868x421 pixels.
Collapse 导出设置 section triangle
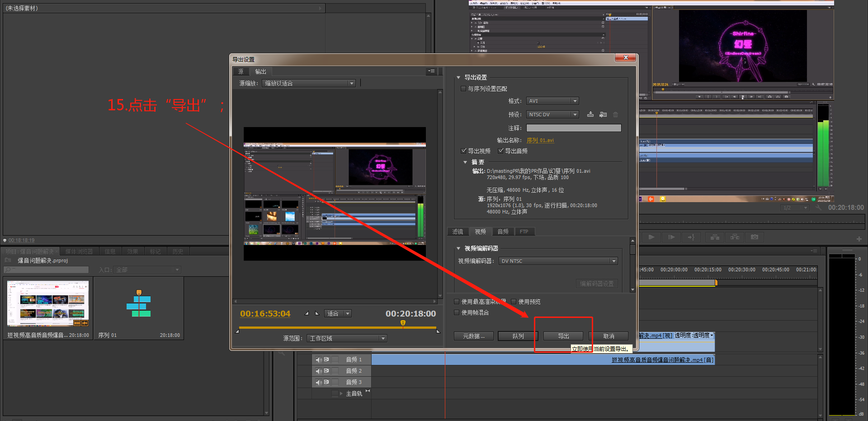coord(458,77)
